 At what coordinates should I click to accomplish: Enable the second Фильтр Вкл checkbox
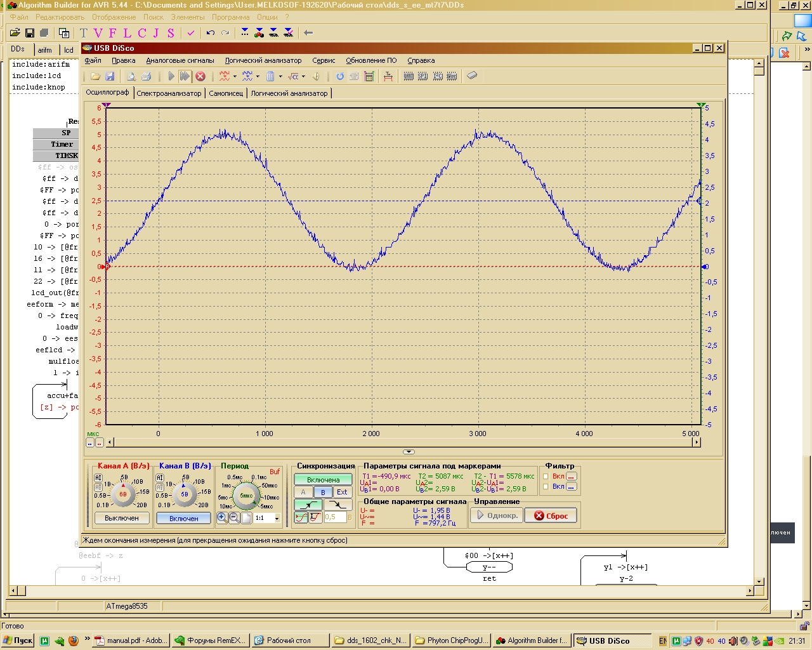(546, 487)
